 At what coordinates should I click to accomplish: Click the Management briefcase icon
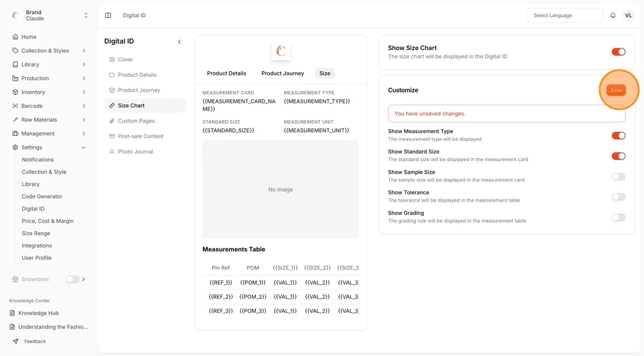pyautogui.click(x=15, y=133)
